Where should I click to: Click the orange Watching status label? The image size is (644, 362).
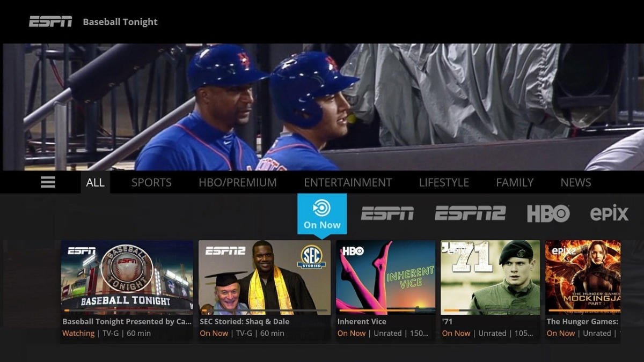(78, 333)
